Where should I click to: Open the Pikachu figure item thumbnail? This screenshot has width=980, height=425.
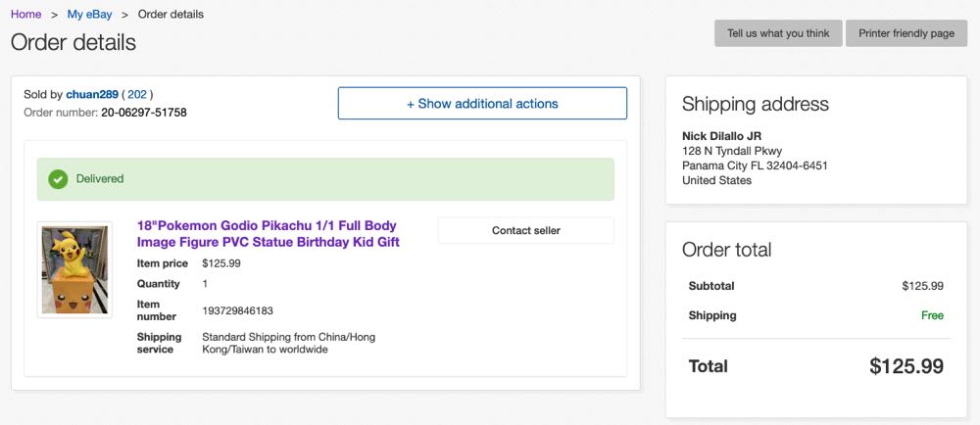pos(74,269)
